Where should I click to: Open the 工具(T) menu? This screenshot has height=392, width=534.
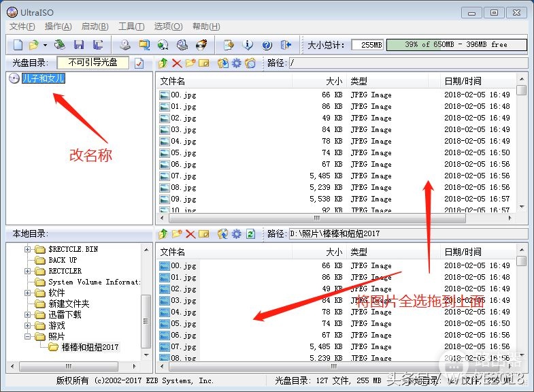[x=131, y=27]
